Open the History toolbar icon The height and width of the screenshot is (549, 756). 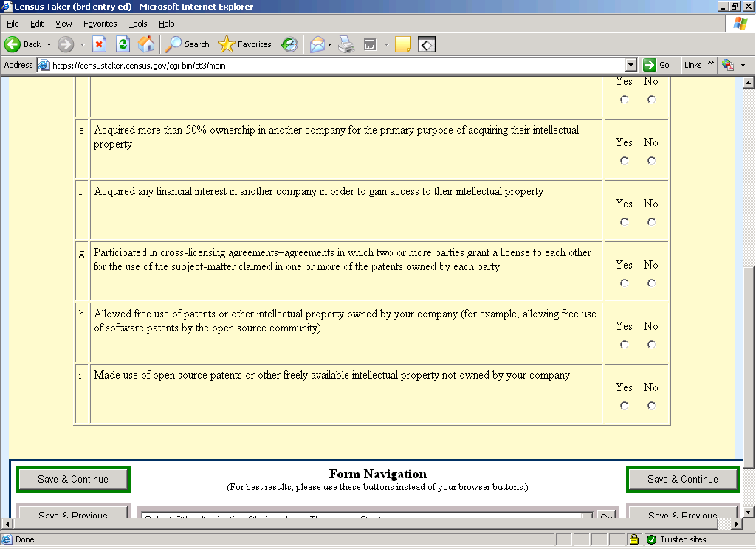pos(289,44)
